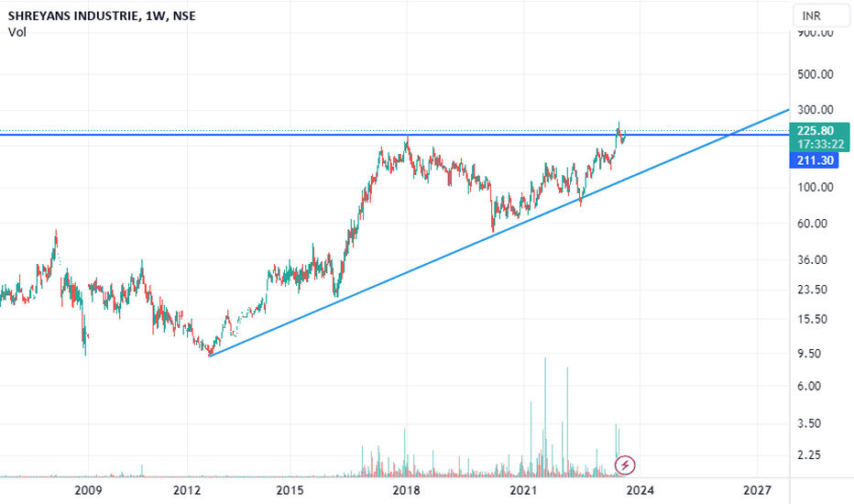Click the 3.50 price scale label
The image size is (854, 504).
point(809,423)
